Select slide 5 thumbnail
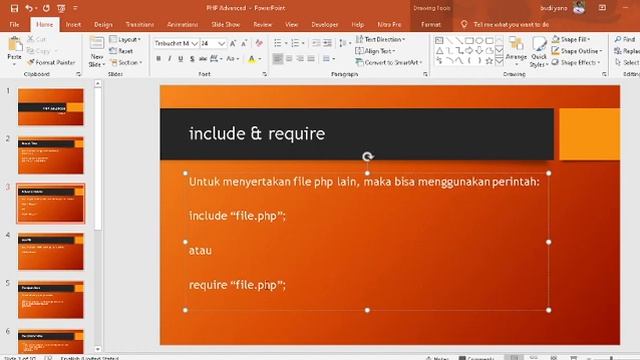Screen dimensions: 640x360 point(51,300)
